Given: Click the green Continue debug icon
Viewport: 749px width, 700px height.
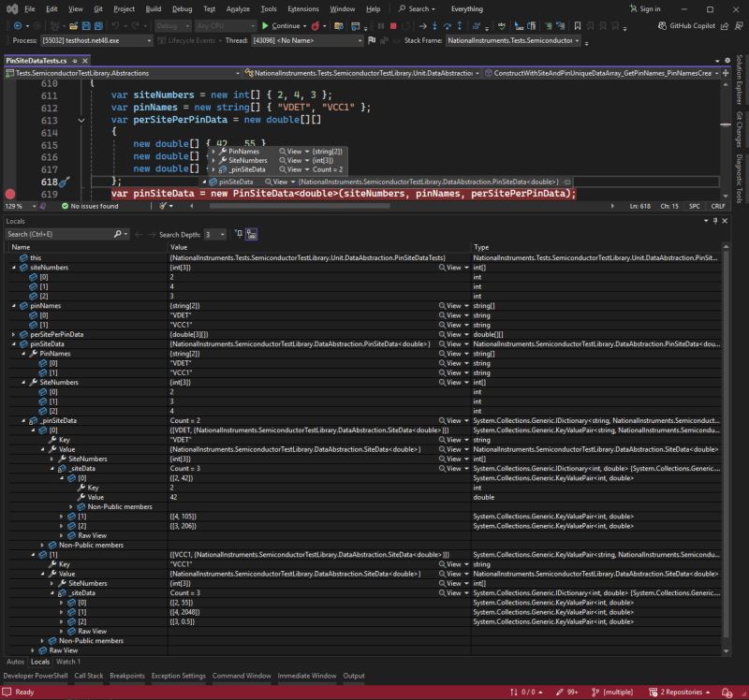Looking at the screenshot, I should [x=266, y=25].
